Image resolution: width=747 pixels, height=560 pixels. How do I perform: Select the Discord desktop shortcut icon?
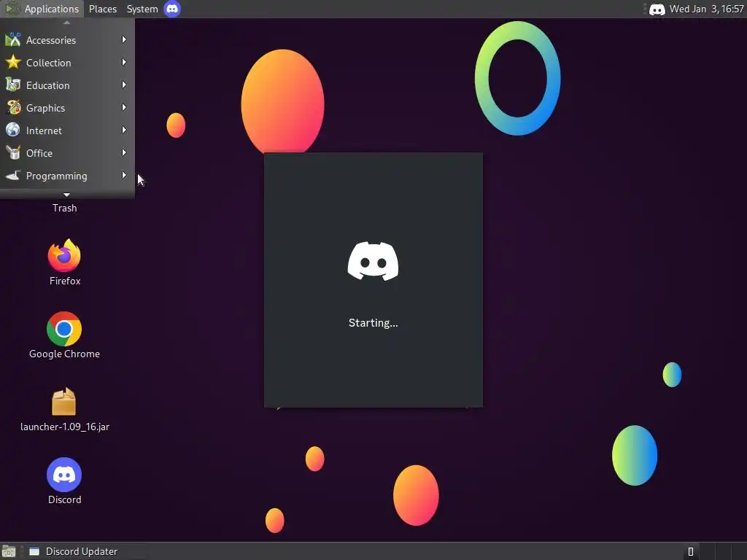tap(64, 475)
